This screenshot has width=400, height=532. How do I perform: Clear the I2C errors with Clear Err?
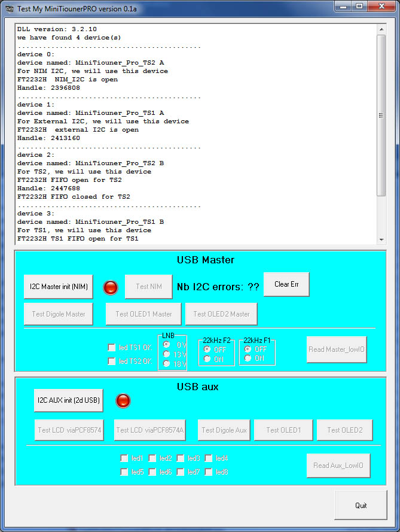click(x=286, y=284)
